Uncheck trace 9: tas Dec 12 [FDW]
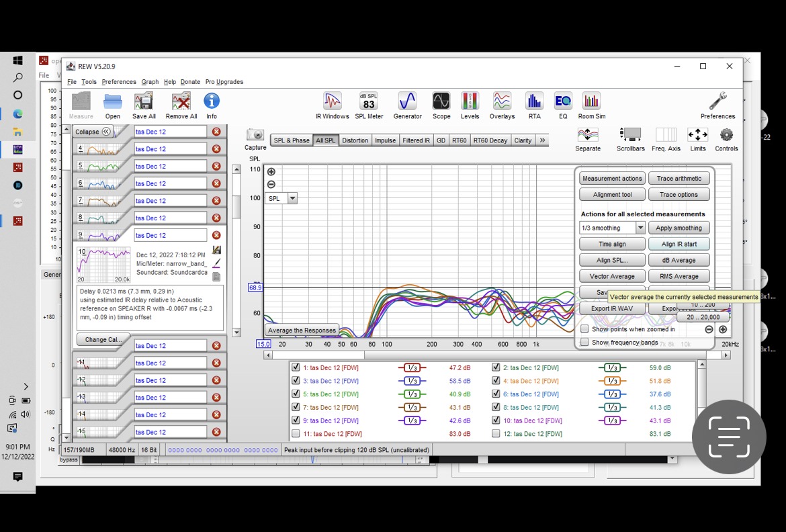The image size is (786, 532). (296, 420)
